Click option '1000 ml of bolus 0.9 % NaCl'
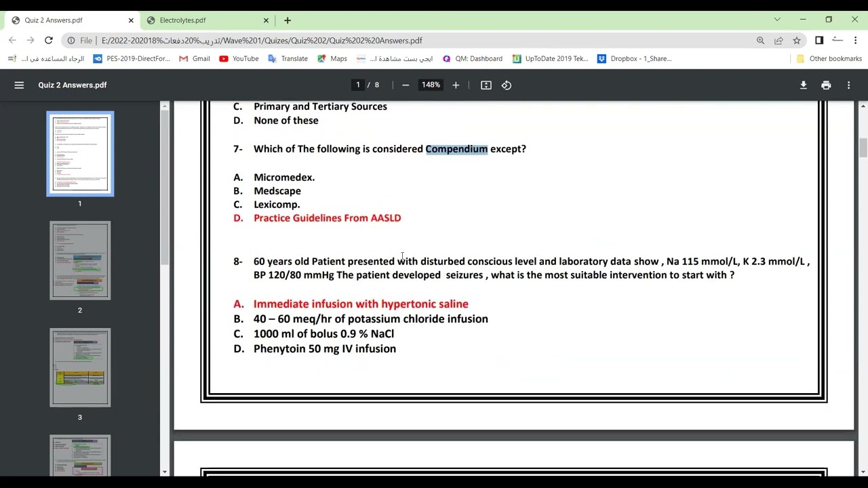 point(323,334)
